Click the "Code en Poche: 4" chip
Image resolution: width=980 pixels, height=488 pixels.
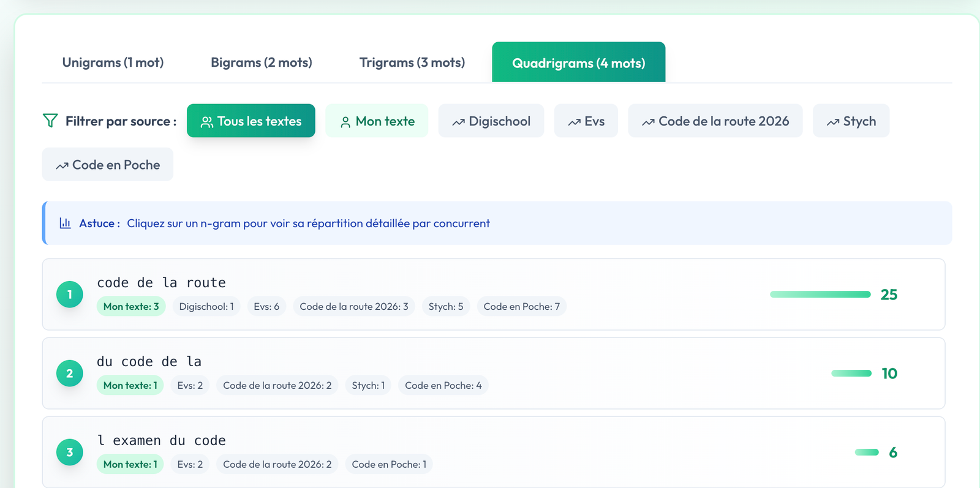click(443, 385)
